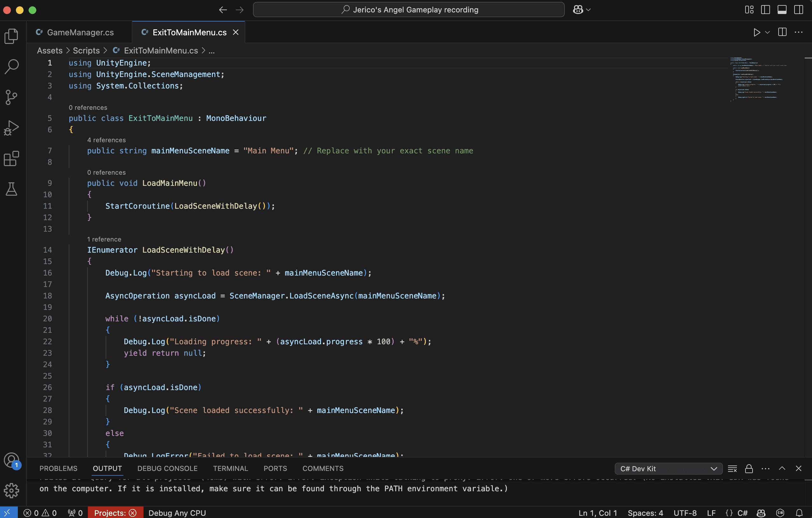
Task: Go back in navigation history
Action: tap(223, 10)
